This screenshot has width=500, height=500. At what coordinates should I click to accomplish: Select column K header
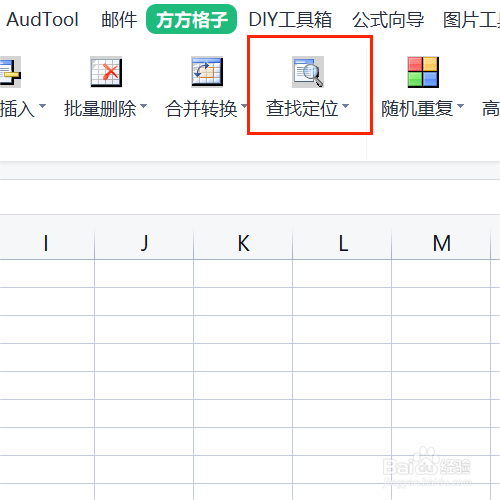click(243, 243)
